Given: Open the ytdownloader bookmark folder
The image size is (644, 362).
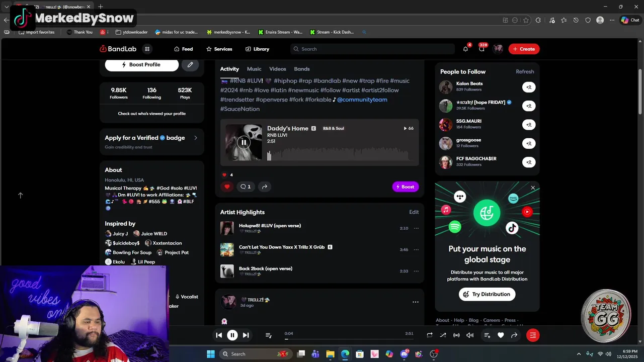Looking at the screenshot, I should click(x=131, y=32).
